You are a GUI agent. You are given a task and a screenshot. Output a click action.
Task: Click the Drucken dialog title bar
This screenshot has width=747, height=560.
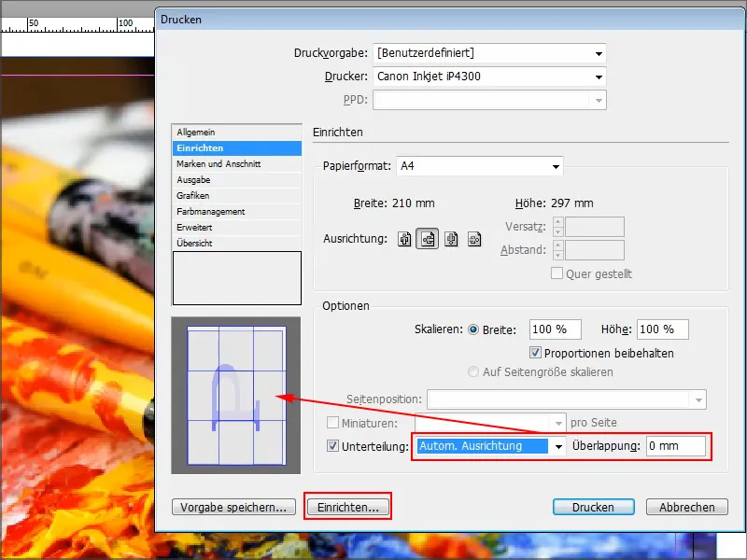pyautogui.click(x=450, y=20)
